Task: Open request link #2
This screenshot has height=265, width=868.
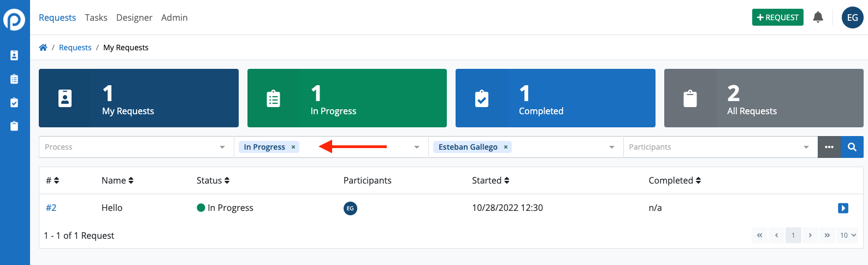Action: (x=51, y=208)
